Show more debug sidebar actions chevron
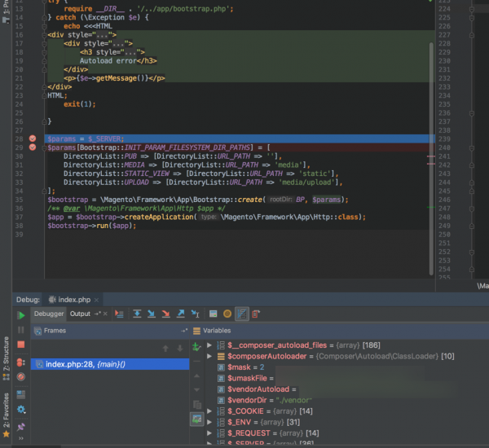 tap(21, 438)
